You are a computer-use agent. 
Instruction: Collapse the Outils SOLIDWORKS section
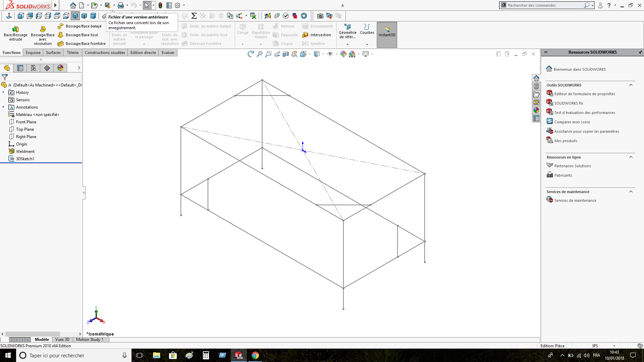(631, 85)
